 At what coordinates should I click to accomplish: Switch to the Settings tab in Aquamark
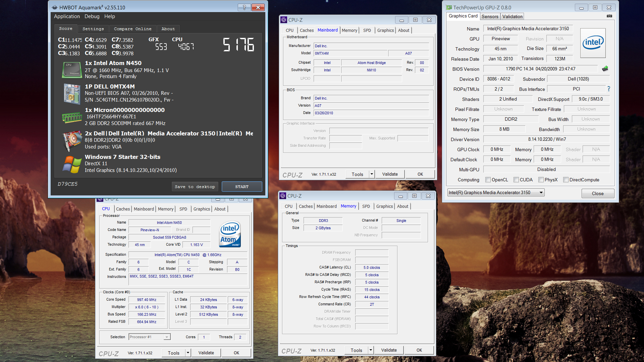tap(93, 29)
